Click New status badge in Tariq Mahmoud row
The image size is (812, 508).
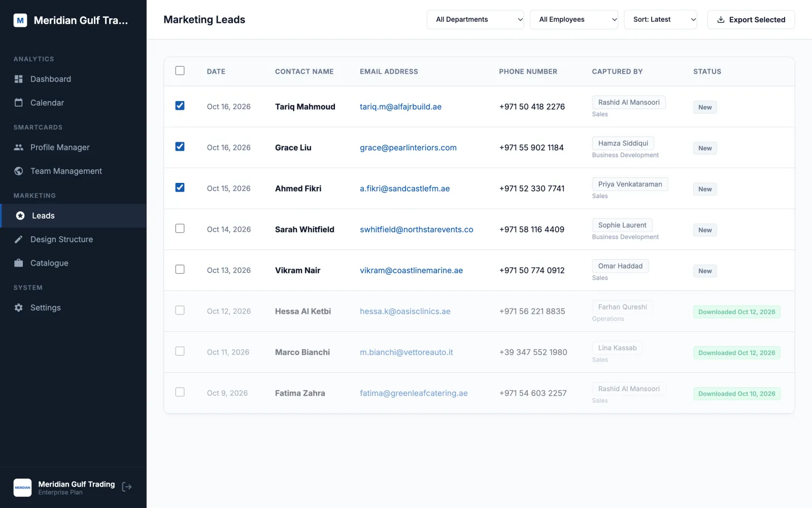(705, 107)
